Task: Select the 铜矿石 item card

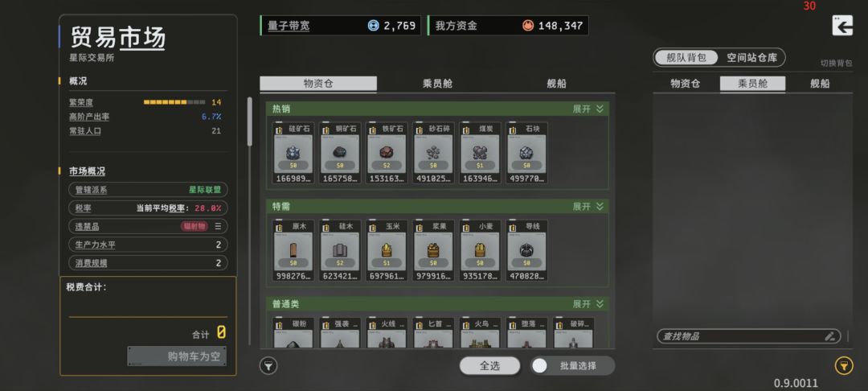Action: coord(340,152)
